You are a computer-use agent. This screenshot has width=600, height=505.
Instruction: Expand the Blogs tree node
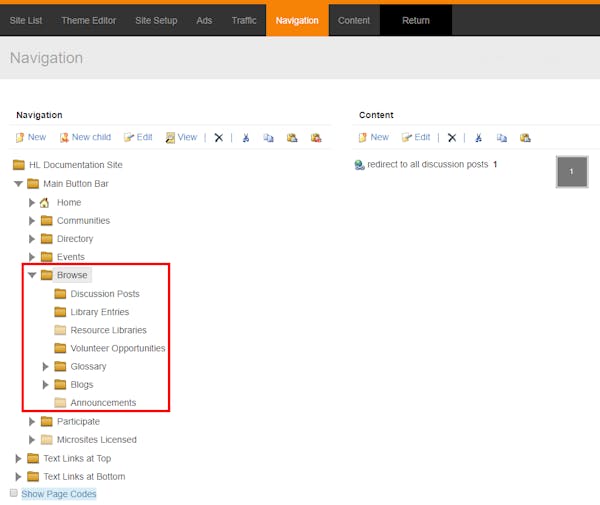45,385
